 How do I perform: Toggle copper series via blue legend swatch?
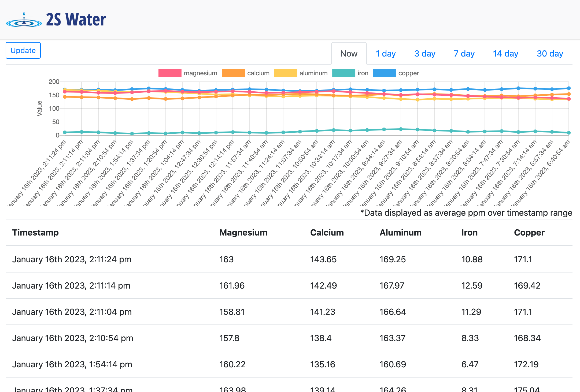click(384, 73)
